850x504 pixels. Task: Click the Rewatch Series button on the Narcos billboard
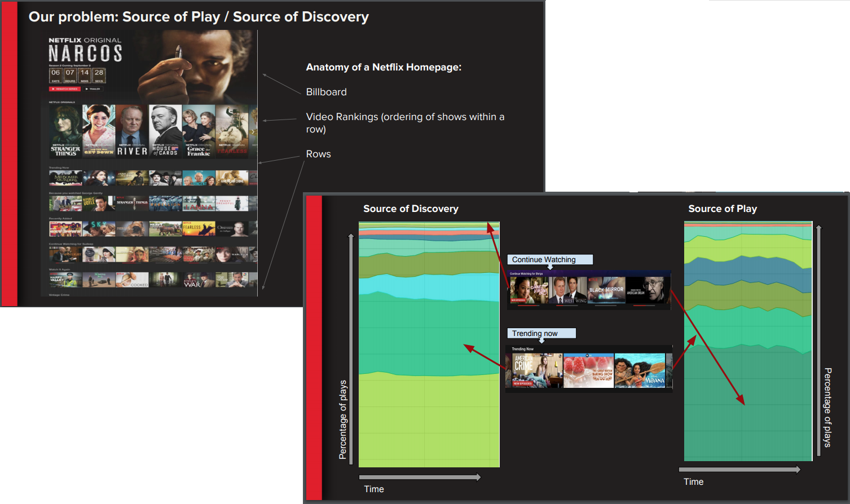[x=65, y=89]
